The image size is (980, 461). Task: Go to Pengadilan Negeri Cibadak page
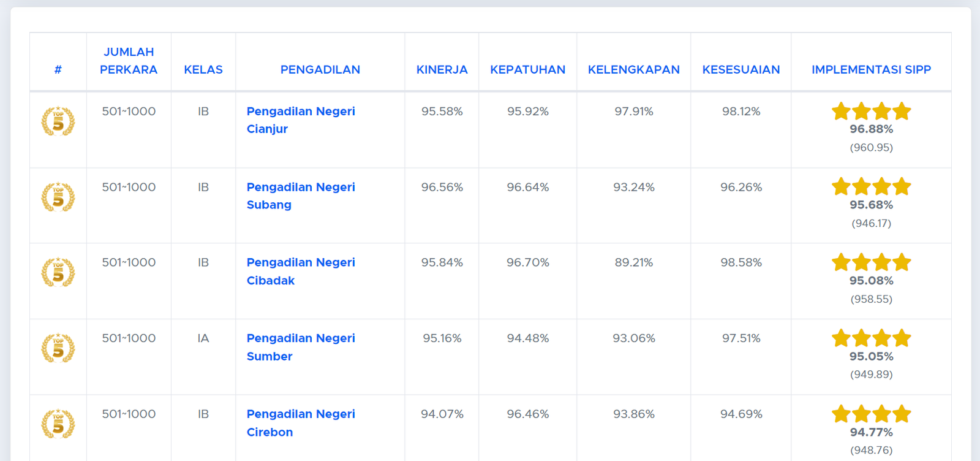(301, 271)
